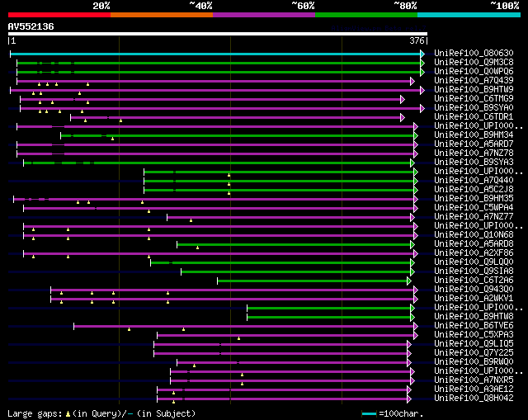The image size is (528, 420).
Task: Click the purple arrowhead ending the C6TMG9 alignment
Action: click(x=402, y=99)
